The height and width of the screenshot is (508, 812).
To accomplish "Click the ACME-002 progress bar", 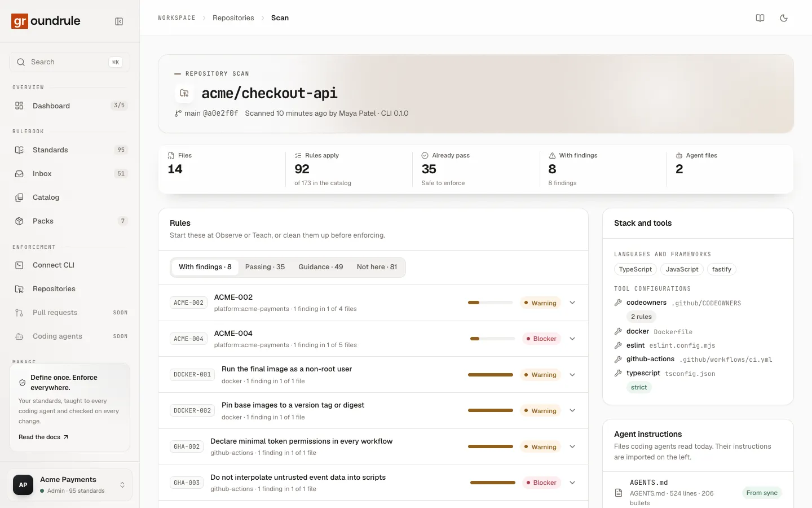I will (x=491, y=303).
